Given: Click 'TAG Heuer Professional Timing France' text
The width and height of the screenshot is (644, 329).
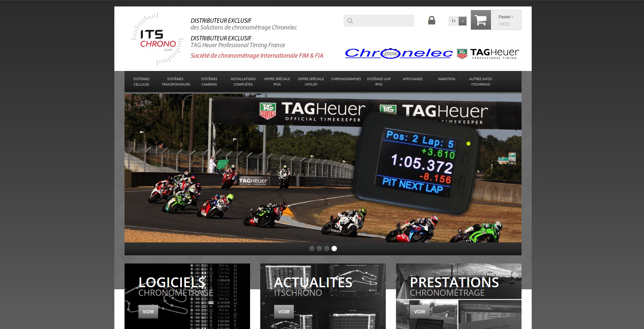Looking at the screenshot, I should tap(238, 45).
